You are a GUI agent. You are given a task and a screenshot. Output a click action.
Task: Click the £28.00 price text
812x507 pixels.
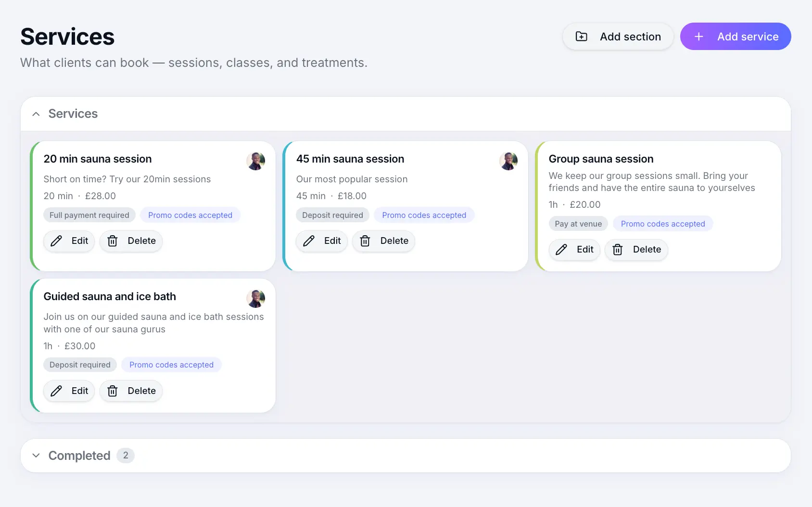coord(101,196)
